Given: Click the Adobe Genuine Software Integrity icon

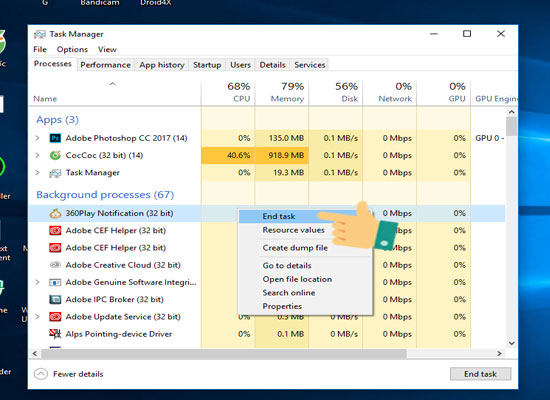Looking at the screenshot, I should [x=55, y=282].
